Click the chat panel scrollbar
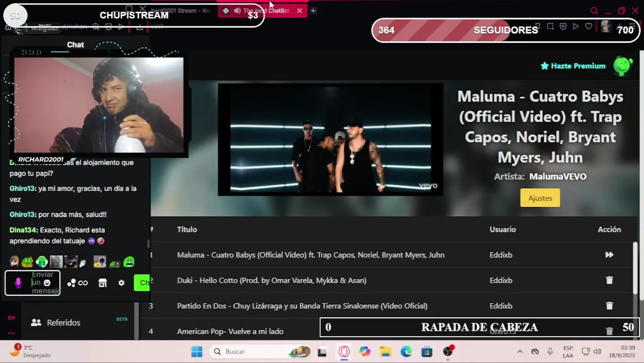 click(x=148, y=244)
